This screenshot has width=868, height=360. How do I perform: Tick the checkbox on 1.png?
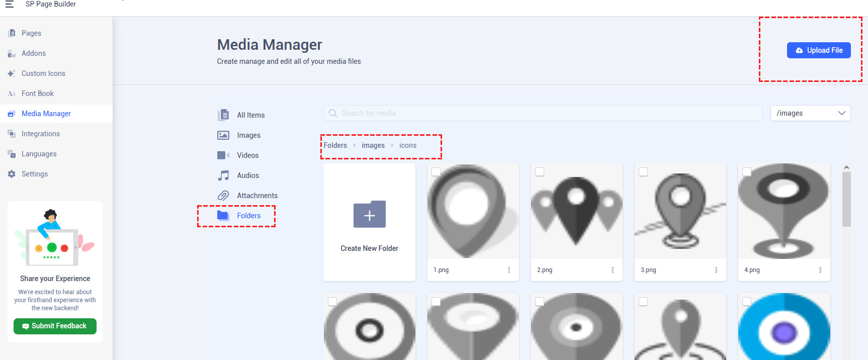point(436,172)
